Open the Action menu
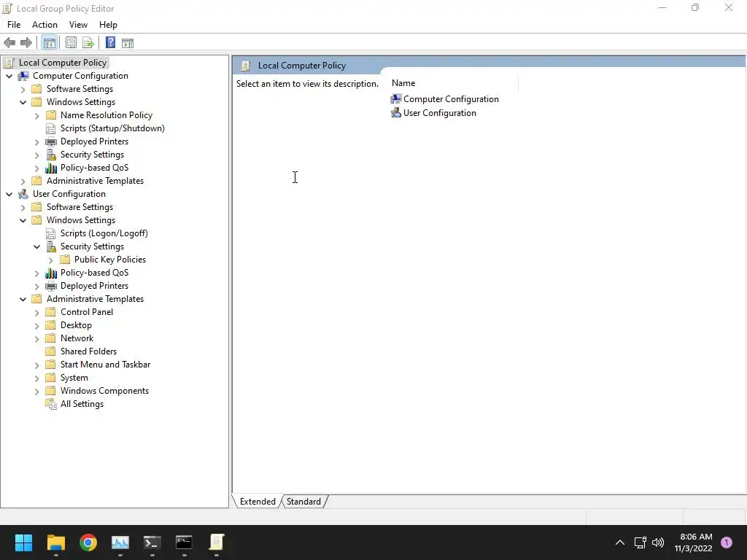Viewport: 747px width, 560px height. pyautogui.click(x=44, y=25)
